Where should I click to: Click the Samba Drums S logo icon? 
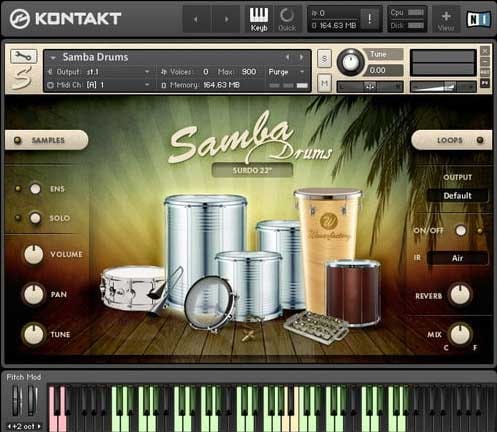coord(22,78)
